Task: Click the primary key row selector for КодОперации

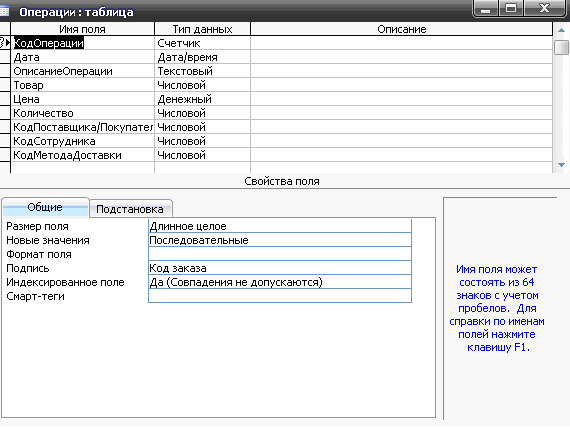Action: 5,43
